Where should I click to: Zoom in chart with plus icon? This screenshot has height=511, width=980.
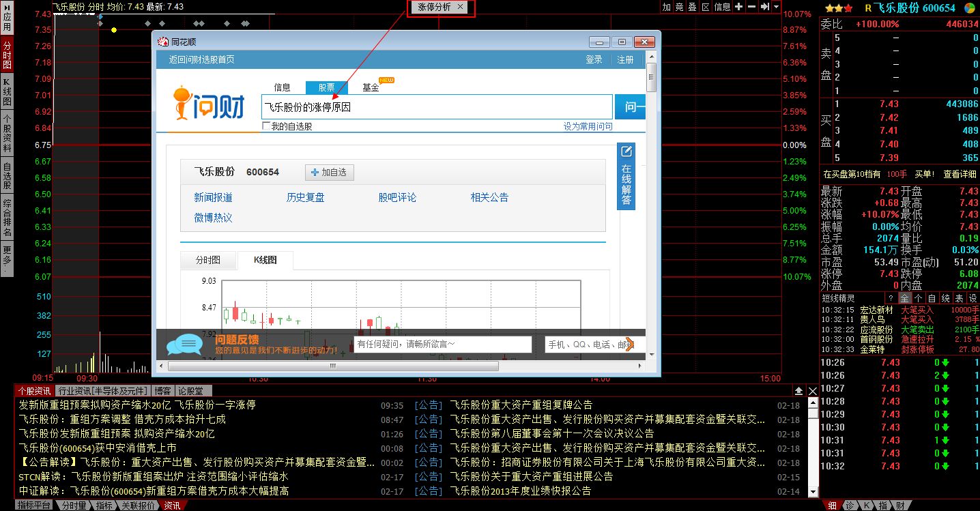(x=739, y=7)
